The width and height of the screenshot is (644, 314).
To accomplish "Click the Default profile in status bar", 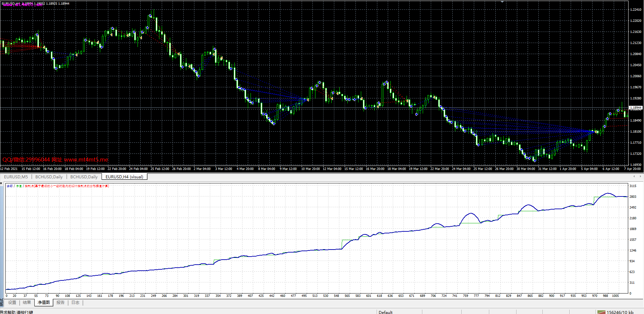I will pos(385,312).
